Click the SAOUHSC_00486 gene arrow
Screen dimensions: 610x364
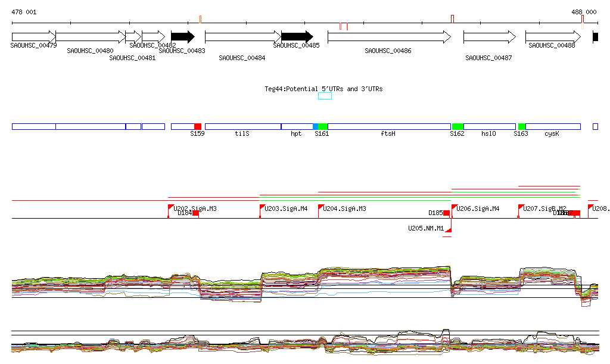tap(389, 37)
